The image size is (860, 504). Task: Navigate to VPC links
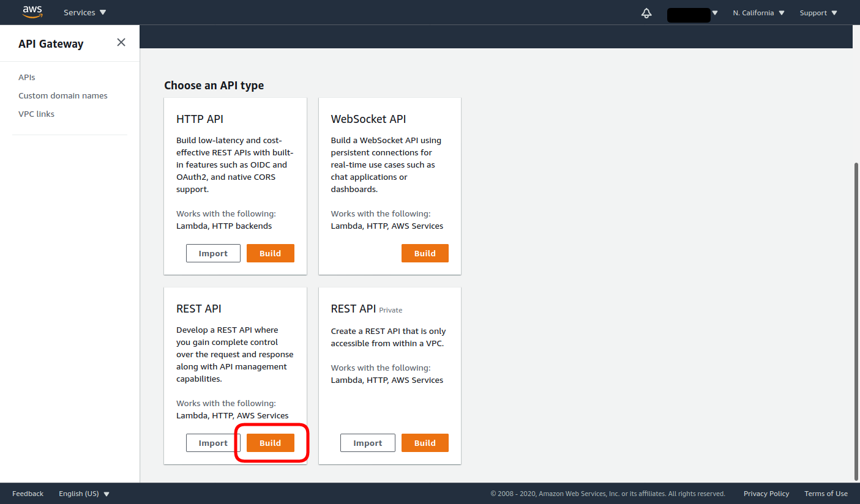36,114
